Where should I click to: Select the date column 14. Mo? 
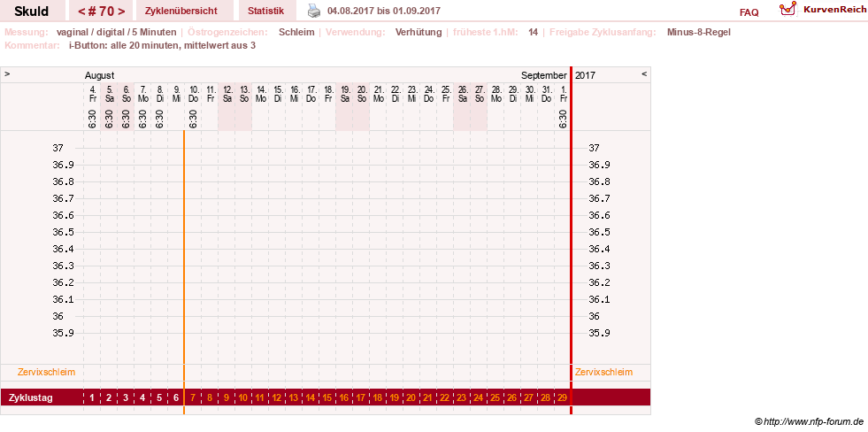click(260, 94)
